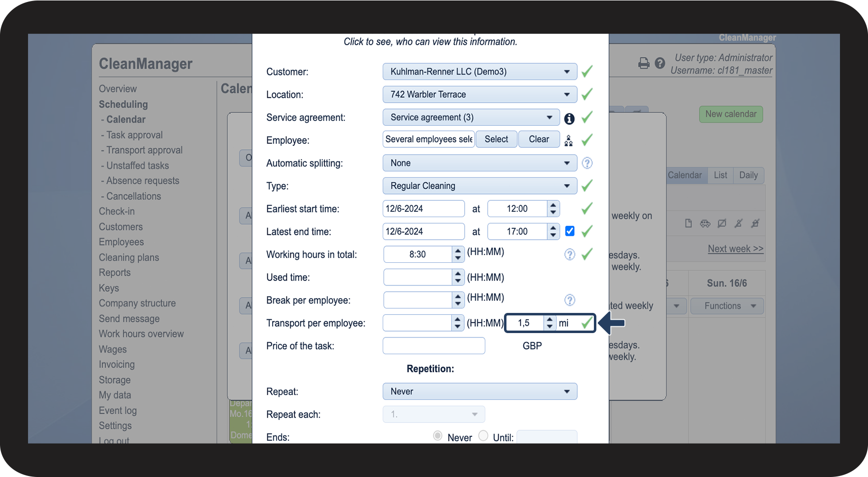Viewport: 868px width, 477px height.
Task: Open Reports in the sidebar
Action: pos(114,273)
